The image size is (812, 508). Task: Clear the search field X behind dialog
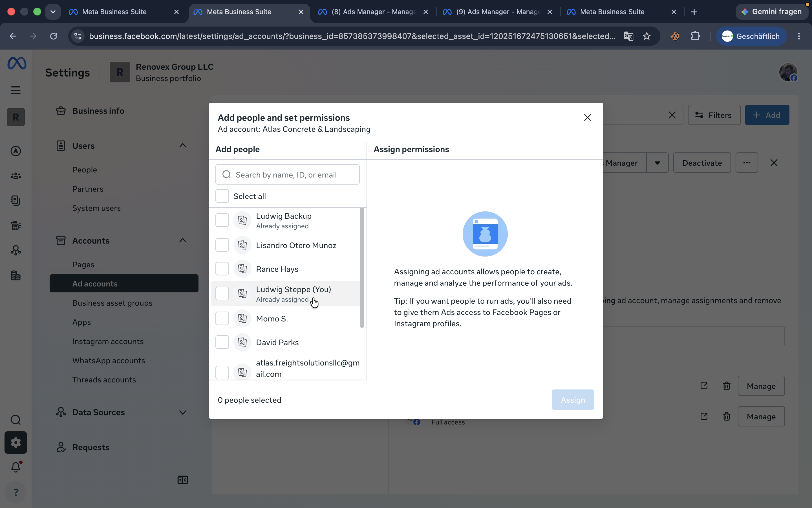click(x=672, y=115)
